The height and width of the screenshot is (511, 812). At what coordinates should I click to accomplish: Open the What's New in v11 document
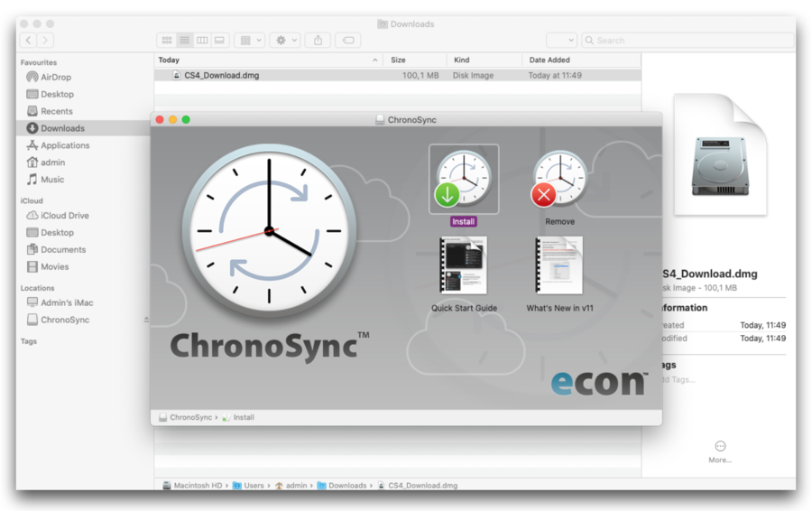pyautogui.click(x=559, y=265)
